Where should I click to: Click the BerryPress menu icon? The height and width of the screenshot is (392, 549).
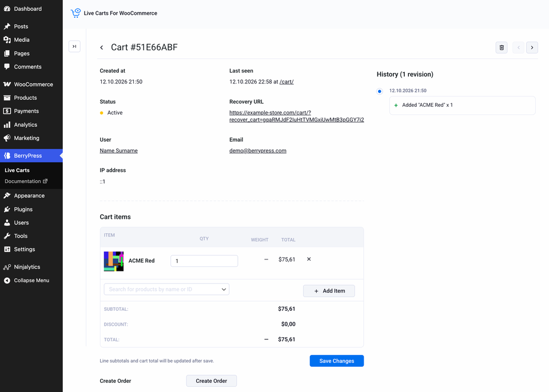(7, 156)
